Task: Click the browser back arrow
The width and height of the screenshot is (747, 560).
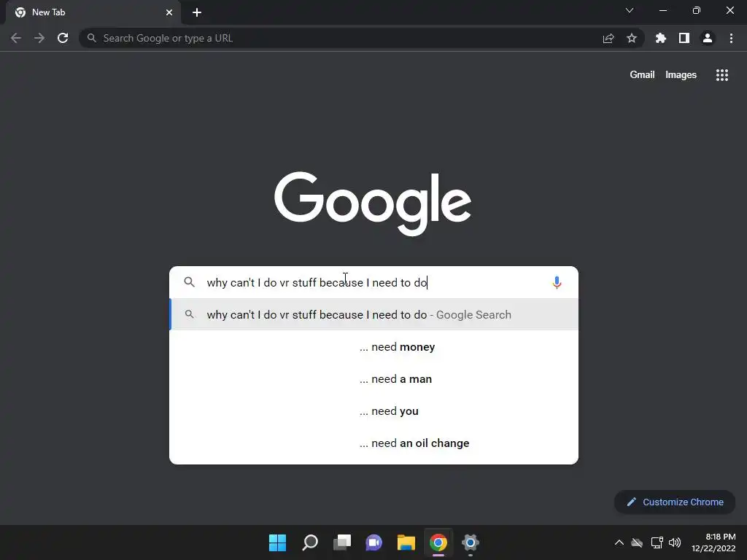Action: point(16,38)
